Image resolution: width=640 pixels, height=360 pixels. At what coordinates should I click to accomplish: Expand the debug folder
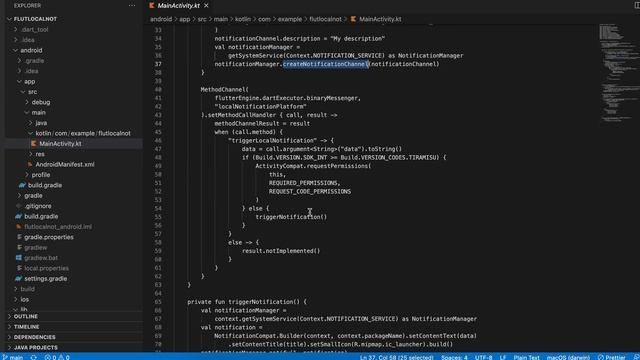point(41,102)
